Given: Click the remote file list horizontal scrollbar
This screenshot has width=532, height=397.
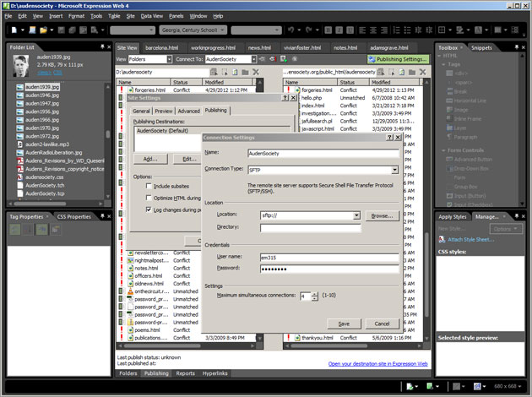Looking at the screenshot, I should click(354, 345).
